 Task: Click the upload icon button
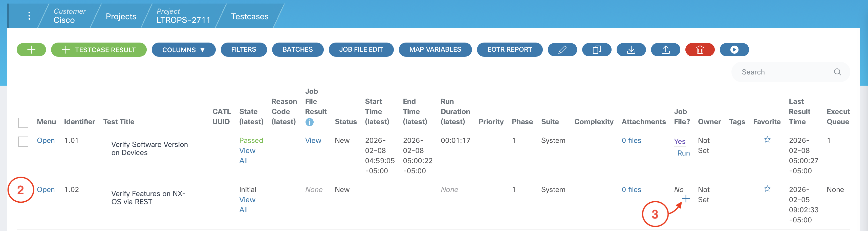click(x=665, y=50)
